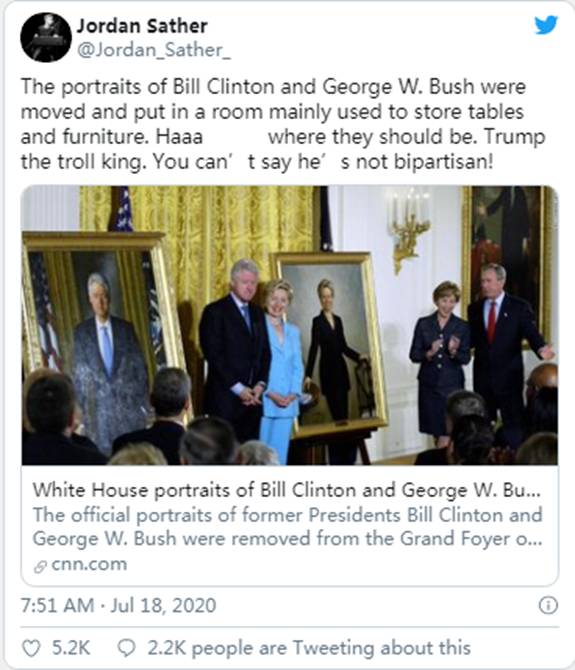Open the tweet info circle icon
Image resolution: width=575 pixels, height=670 pixels.
(x=548, y=605)
